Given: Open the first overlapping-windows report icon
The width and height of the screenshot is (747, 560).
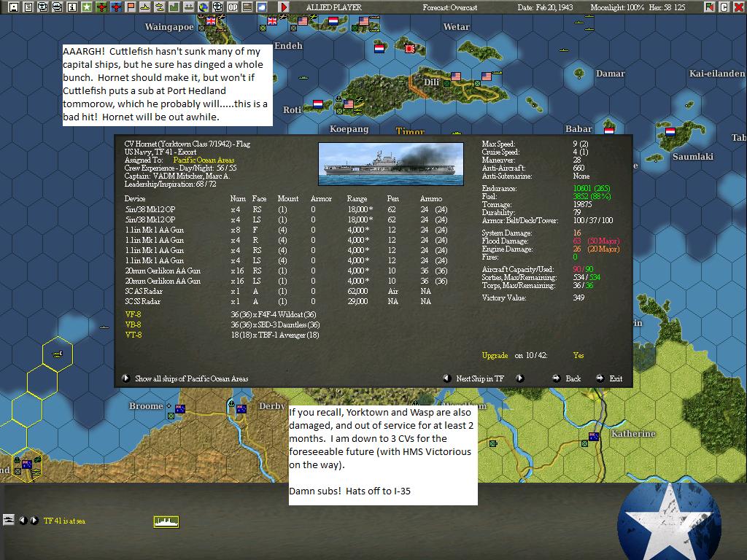Looking at the screenshot, I should [x=43, y=7].
